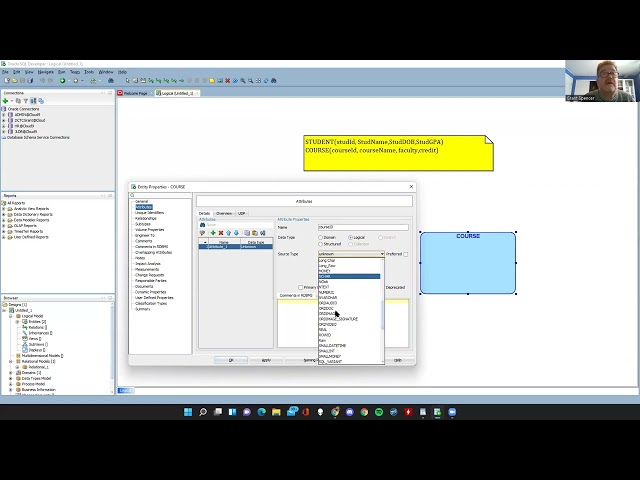Expand the Process Model node in Browser

(11, 384)
